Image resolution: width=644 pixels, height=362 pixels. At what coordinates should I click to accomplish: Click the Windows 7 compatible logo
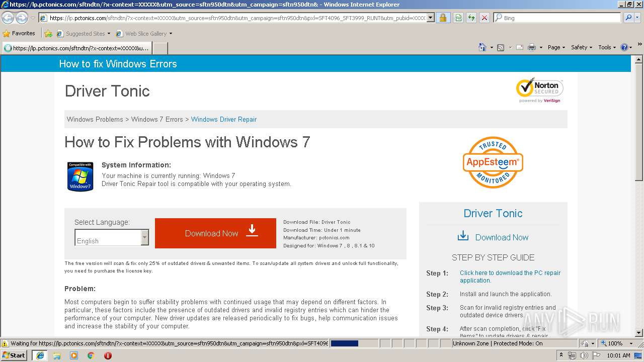[80, 176]
